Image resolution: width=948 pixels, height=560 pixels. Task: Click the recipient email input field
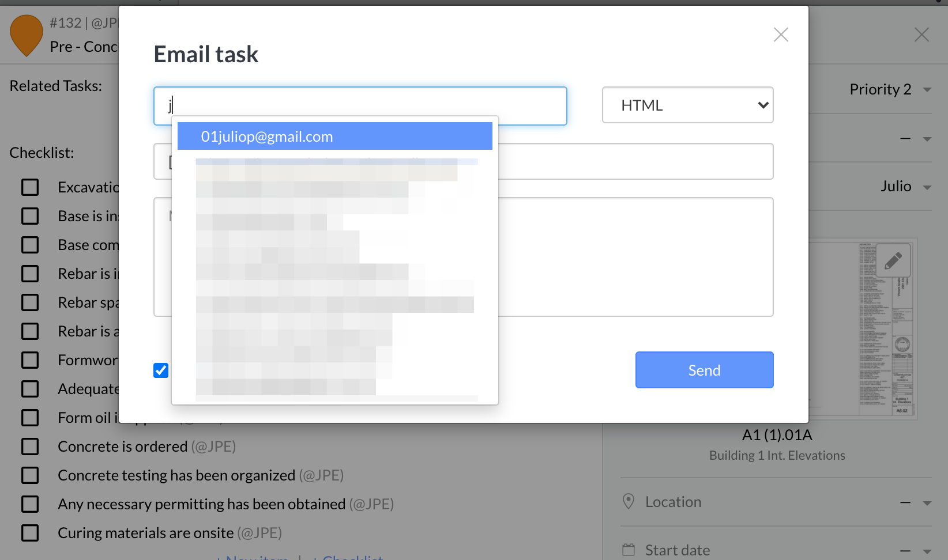coord(360,105)
